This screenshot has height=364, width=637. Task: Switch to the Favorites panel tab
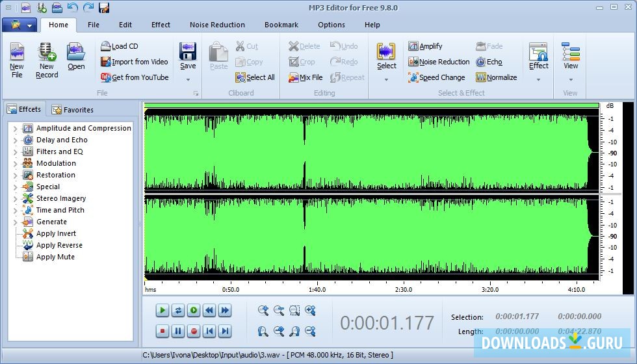(x=73, y=110)
